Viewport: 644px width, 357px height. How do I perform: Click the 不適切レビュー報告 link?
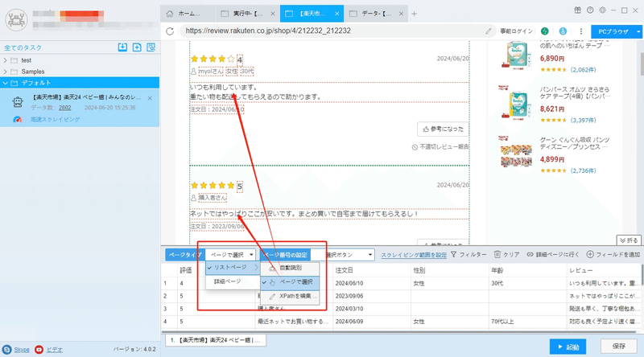(x=440, y=146)
